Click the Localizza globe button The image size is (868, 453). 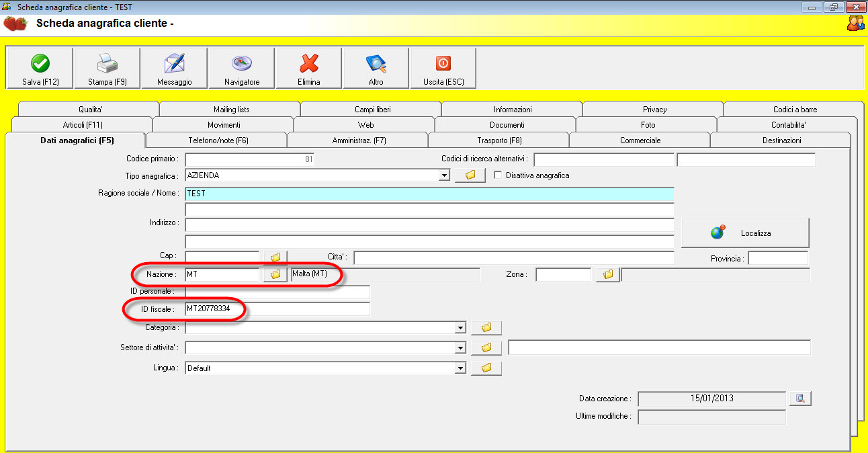tap(746, 233)
